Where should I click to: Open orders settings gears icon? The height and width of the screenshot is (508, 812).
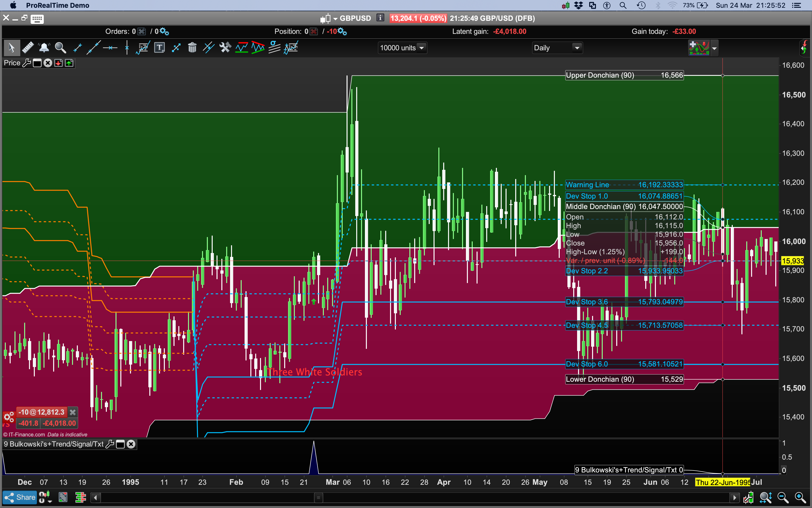(164, 32)
